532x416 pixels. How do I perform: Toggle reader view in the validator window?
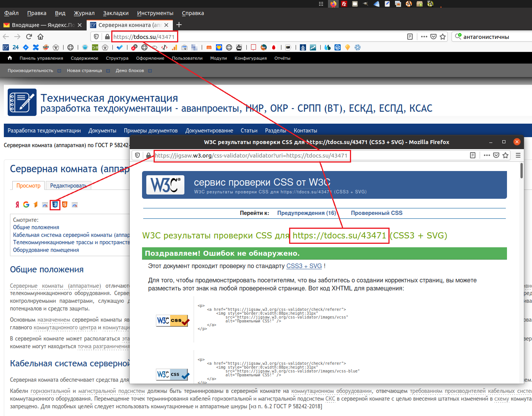point(473,155)
